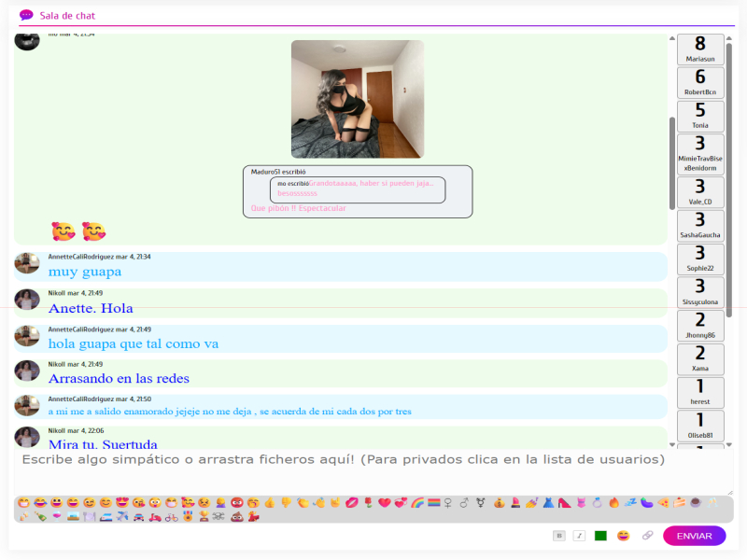
Task: Open the shared photo in chat
Action: point(358,99)
